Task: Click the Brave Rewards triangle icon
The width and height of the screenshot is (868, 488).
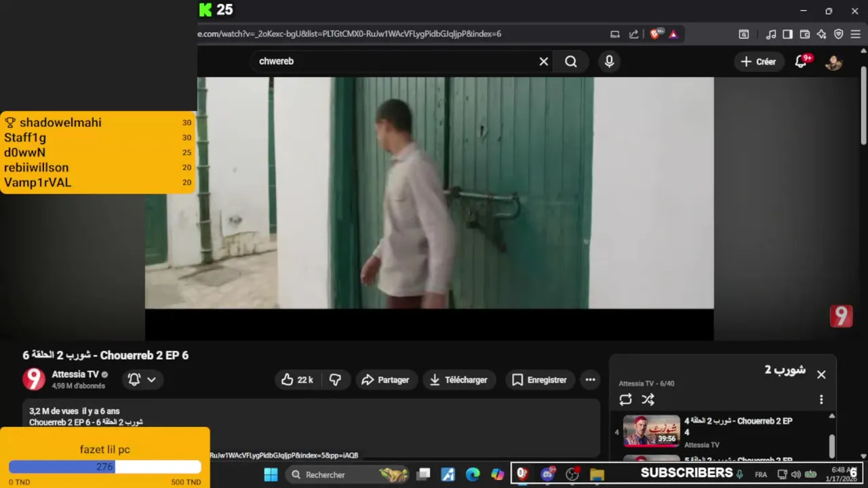Action: click(x=673, y=34)
